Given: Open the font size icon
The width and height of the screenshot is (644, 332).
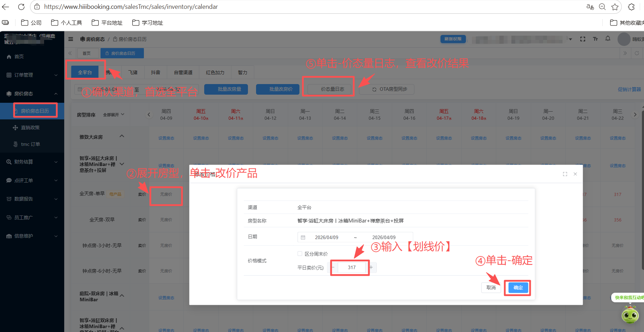Looking at the screenshot, I should 595,39.
